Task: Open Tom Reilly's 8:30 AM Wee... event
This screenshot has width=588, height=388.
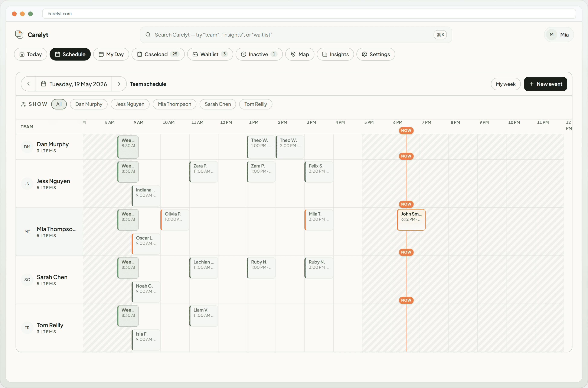Action: (128, 316)
